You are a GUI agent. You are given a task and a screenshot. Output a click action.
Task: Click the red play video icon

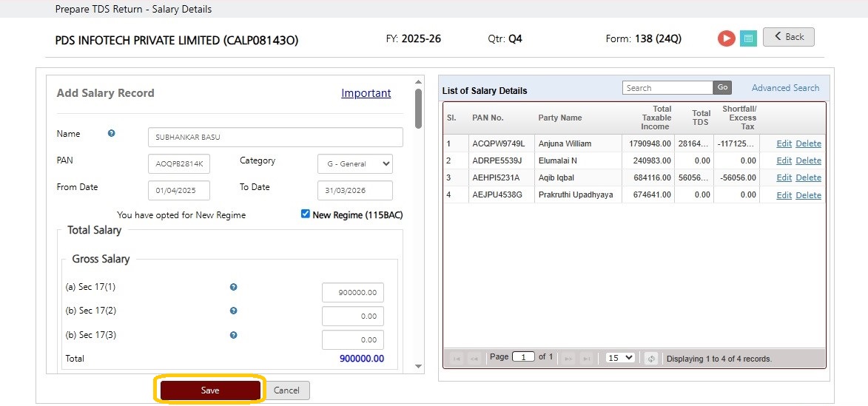click(726, 38)
